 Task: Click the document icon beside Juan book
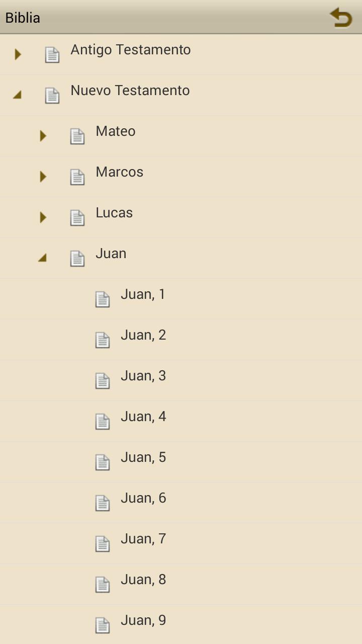[x=77, y=259]
